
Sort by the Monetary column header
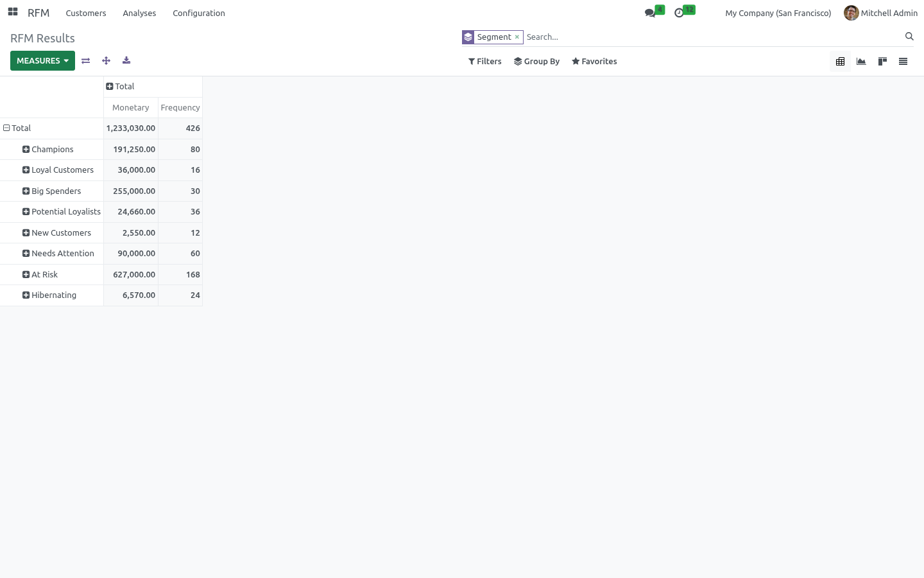coord(131,108)
